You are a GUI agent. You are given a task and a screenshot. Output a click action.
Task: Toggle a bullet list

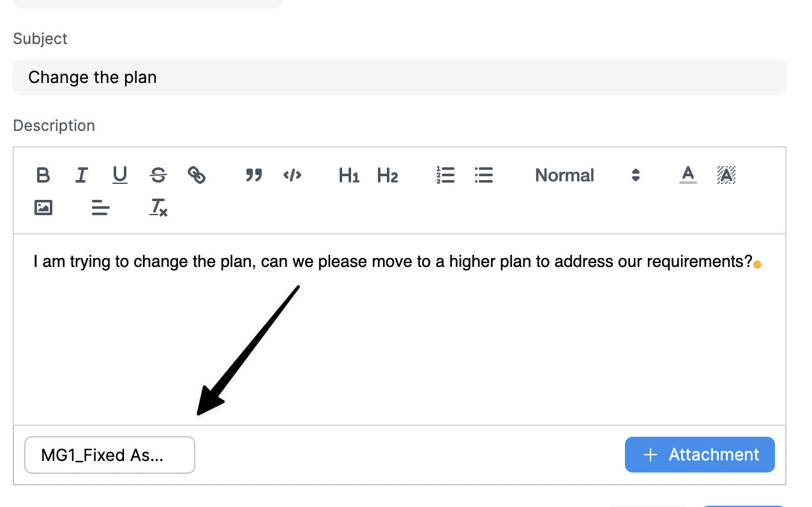(483, 175)
